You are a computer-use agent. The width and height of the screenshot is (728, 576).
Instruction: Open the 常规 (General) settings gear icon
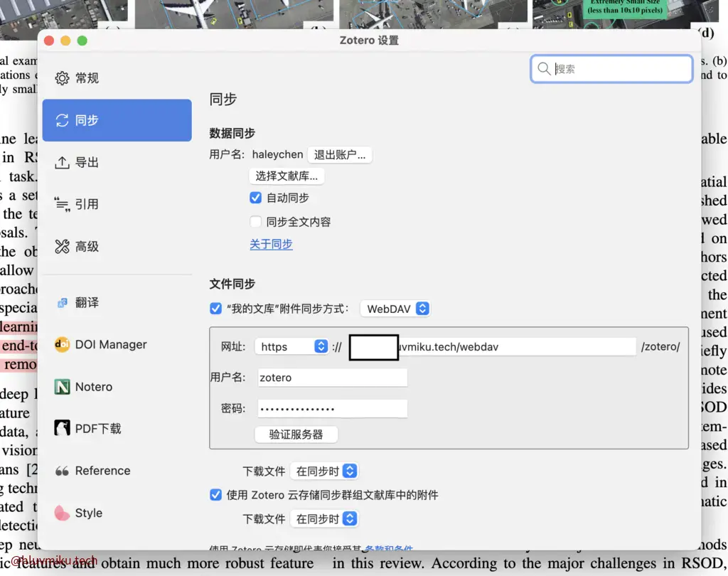pos(63,78)
